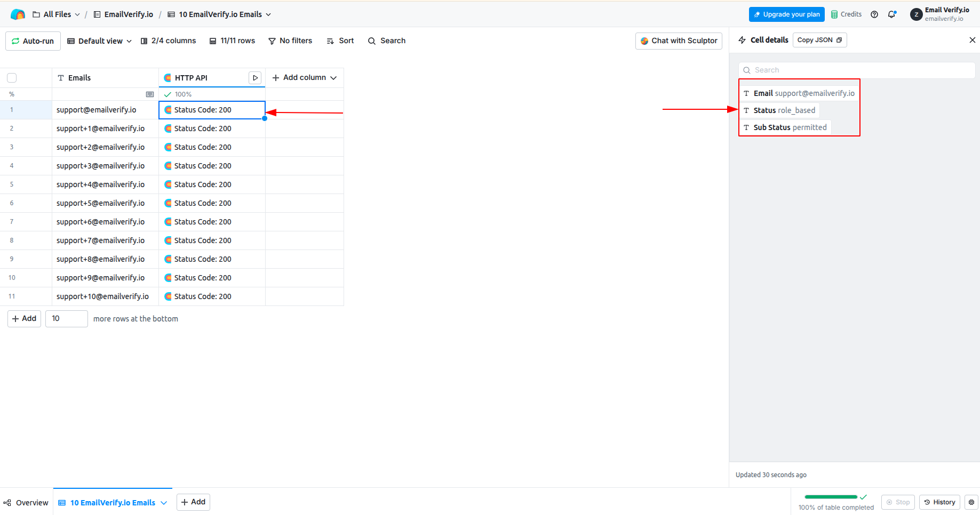Click the toolbar Search button

tap(387, 41)
